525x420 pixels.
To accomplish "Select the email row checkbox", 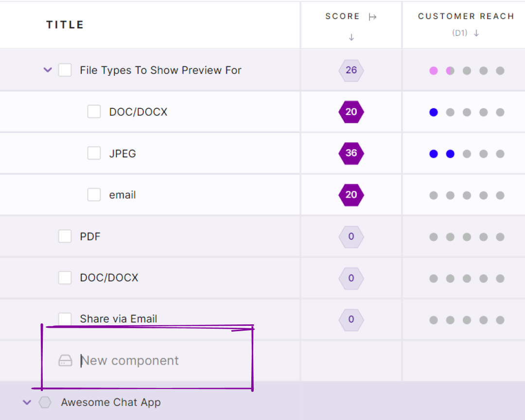I will (x=94, y=195).
